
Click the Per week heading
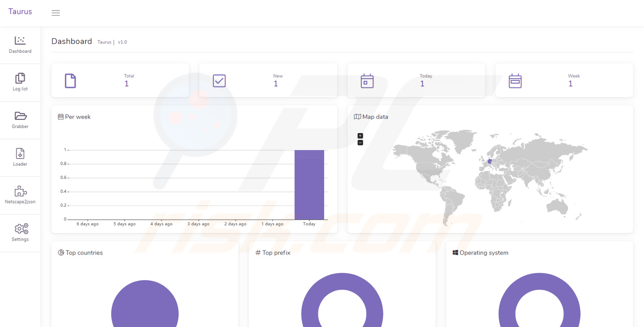pyautogui.click(x=78, y=117)
